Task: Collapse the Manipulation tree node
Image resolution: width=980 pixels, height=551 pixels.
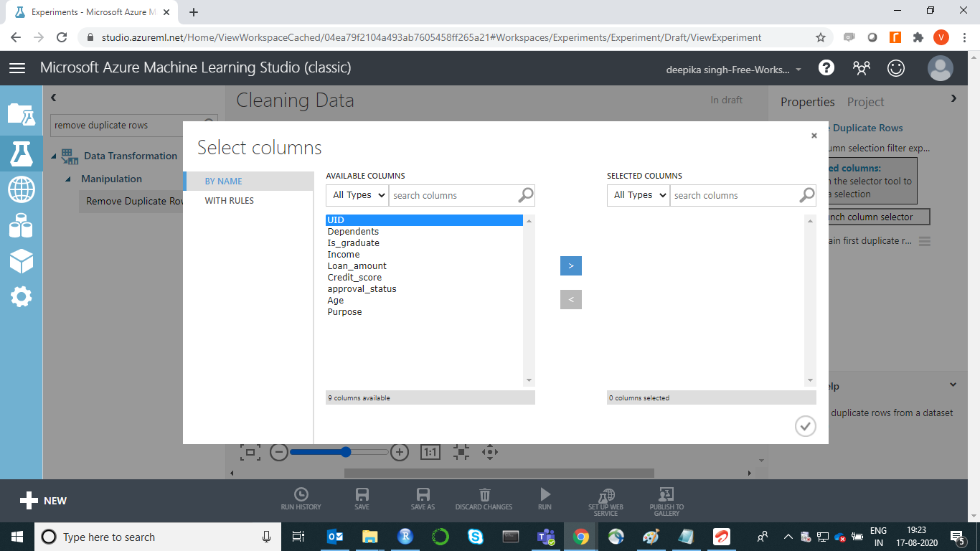Action: [x=69, y=179]
